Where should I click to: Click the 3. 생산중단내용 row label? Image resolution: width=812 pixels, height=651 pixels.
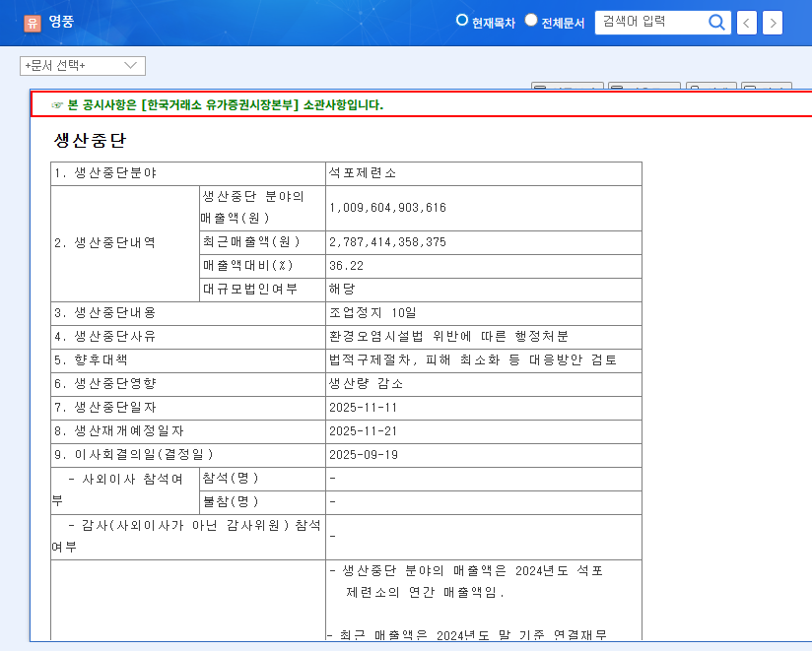point(105,313)
